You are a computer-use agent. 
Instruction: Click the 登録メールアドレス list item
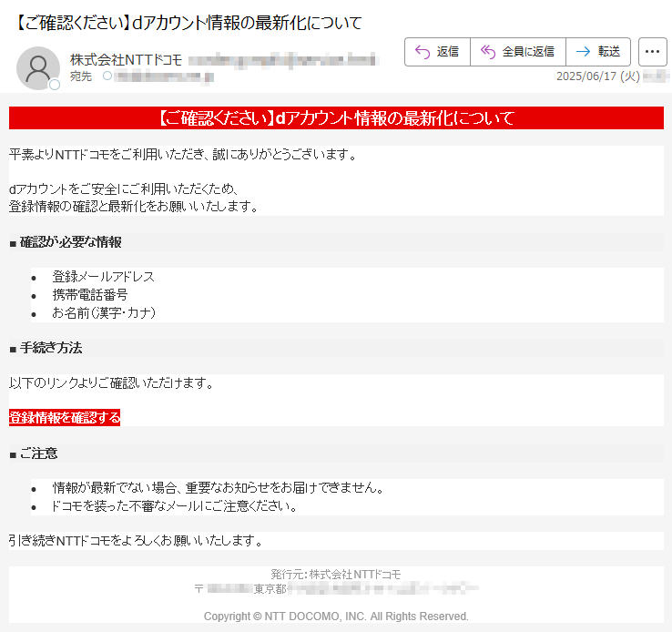coord(103,277)
